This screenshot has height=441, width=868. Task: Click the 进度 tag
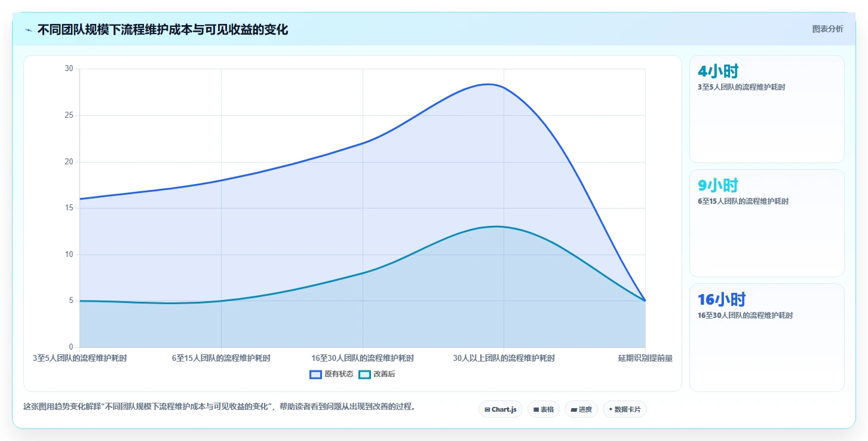point(581,409)
